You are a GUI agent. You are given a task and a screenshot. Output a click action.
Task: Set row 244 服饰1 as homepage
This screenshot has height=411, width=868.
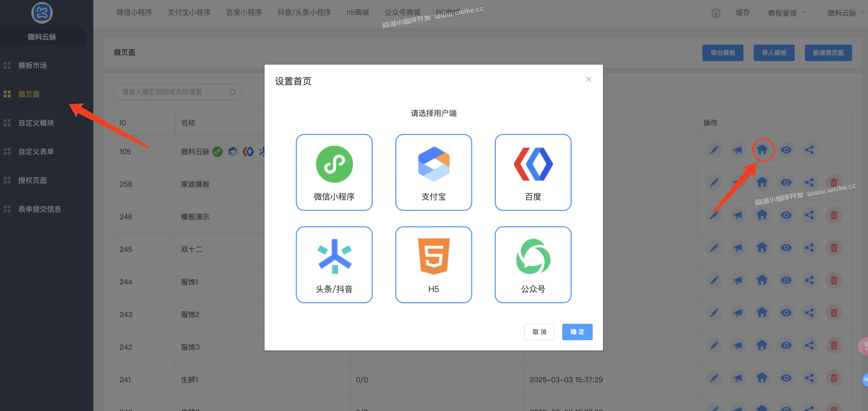tap(762, 280)
